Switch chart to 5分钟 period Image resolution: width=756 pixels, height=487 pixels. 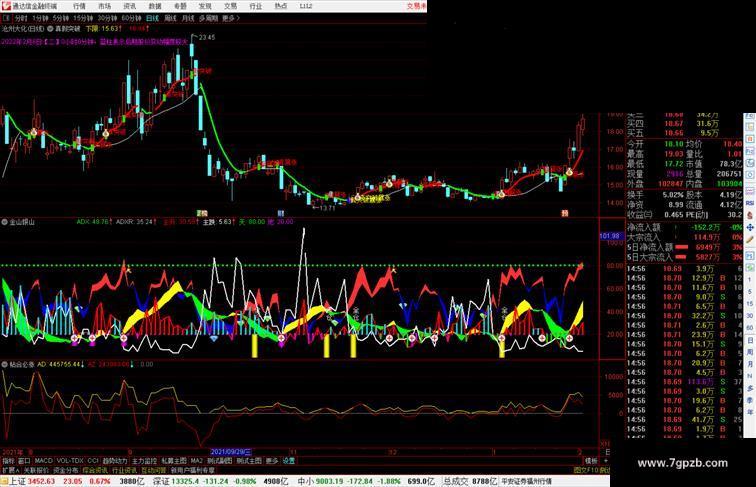[60, 18]
